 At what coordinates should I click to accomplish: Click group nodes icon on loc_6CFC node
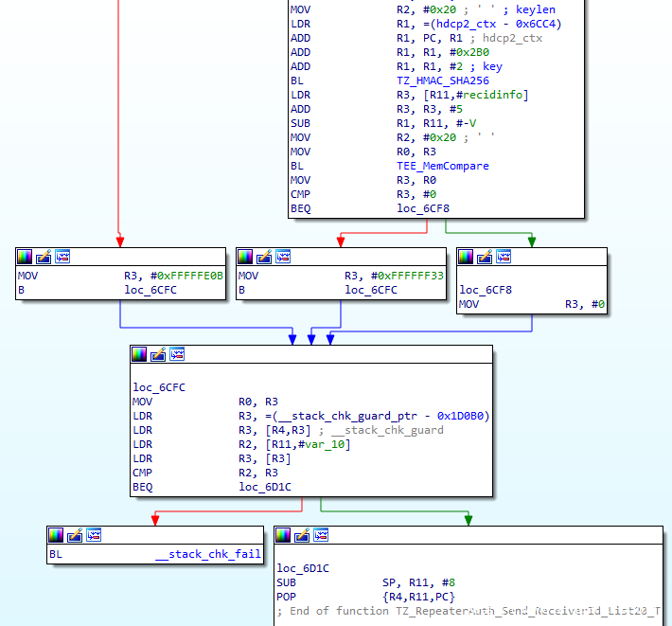pos(177,354)
